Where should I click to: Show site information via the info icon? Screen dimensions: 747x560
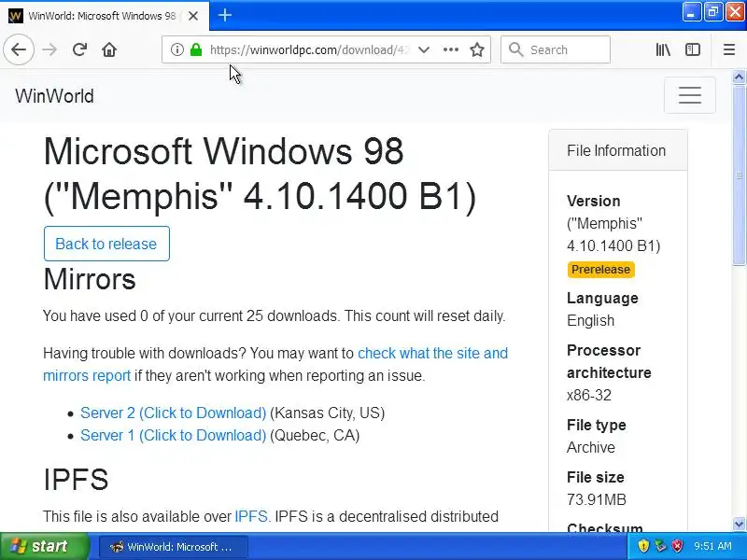coord(176,49)
